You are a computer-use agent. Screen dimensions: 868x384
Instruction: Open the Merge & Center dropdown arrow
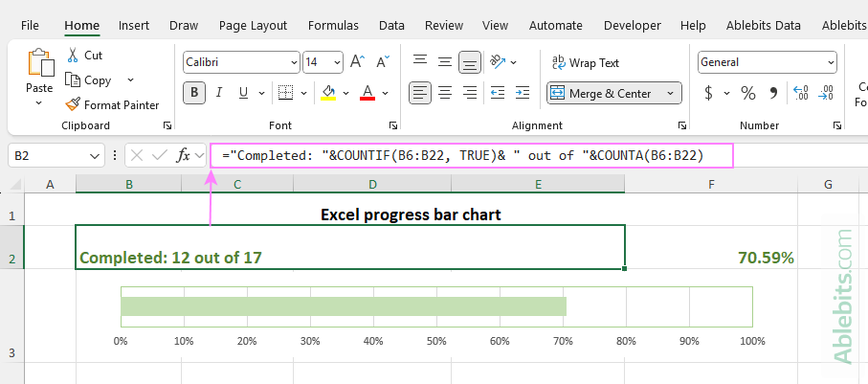point(671,93)
